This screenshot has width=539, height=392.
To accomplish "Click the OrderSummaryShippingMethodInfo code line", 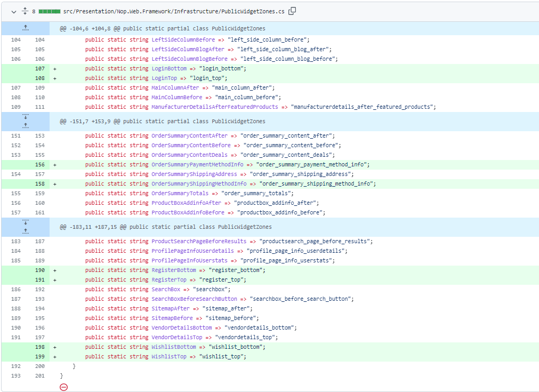I will (x=230, y=184).
